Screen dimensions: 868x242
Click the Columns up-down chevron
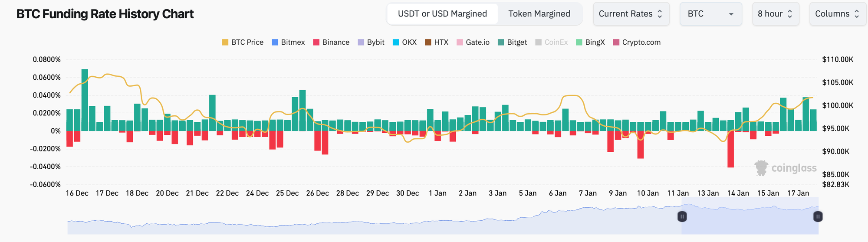click(x=856, y=14)
